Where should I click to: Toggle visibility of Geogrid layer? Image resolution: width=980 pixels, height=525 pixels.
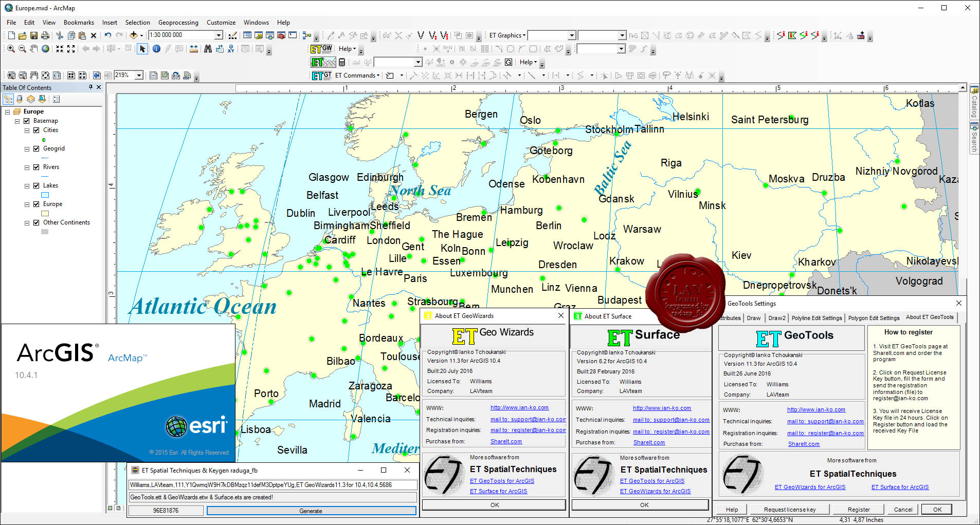(x=37, y=149)
